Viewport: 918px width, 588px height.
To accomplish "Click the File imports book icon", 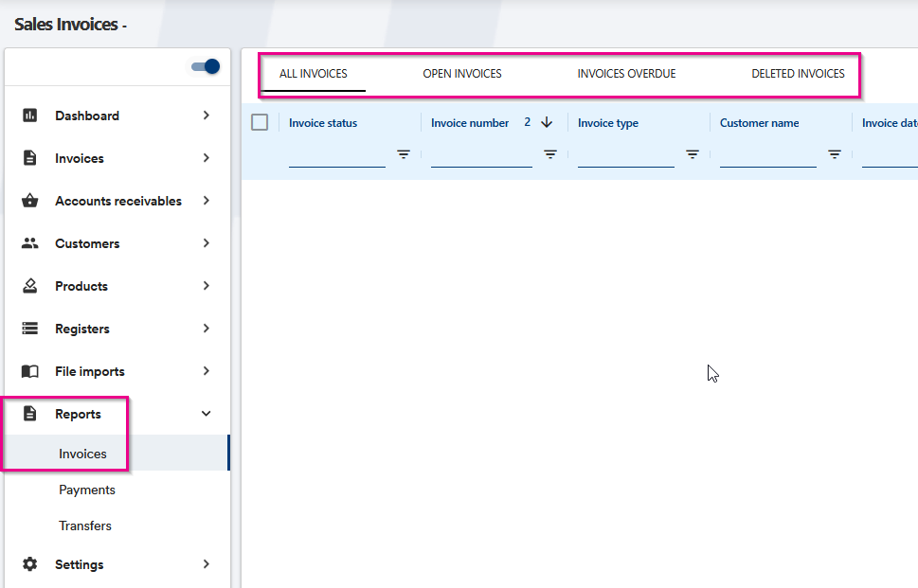I will pos(30,371).
